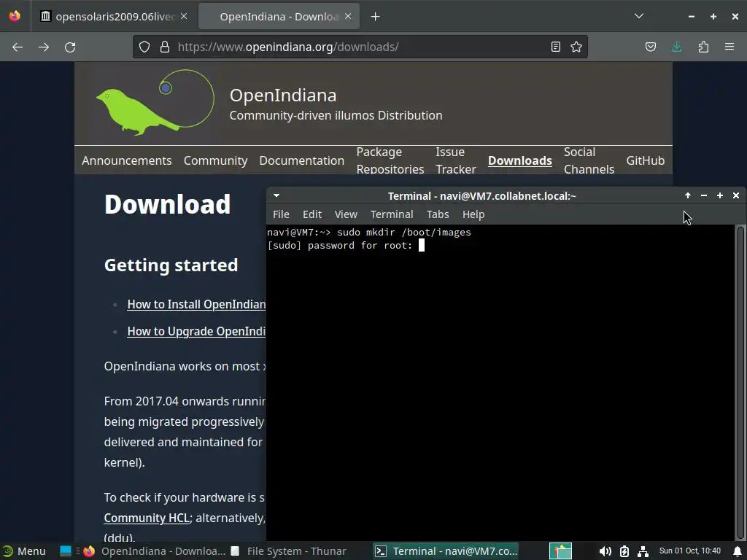Click OpenIndiana site title heading
Image resolution: width=747 pixels, height=560 pixels.
pos(283,96)
